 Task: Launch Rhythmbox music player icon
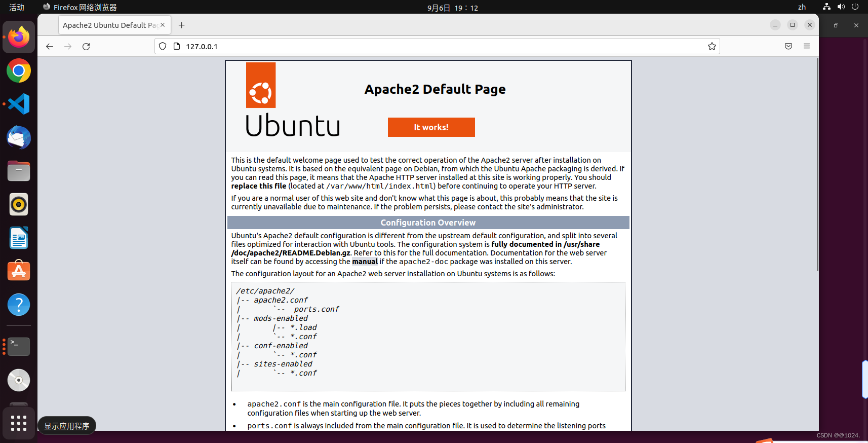(x=19, y=204)
